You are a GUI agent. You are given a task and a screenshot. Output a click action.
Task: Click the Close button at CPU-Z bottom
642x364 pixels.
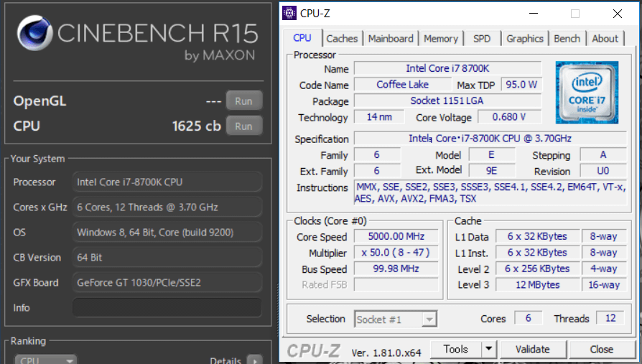coord(602,349)
